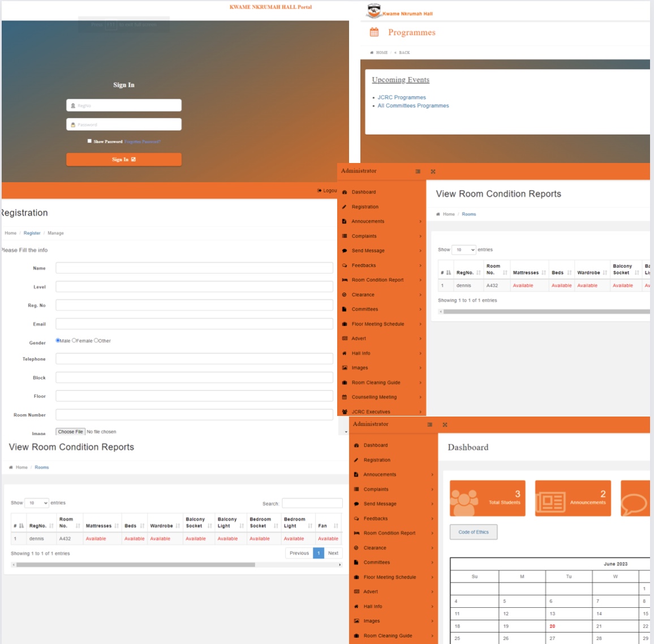Select the Other gender radio button
Viewport: 654px width, 644px height.
pyautogui.click(x=96, y=340)
